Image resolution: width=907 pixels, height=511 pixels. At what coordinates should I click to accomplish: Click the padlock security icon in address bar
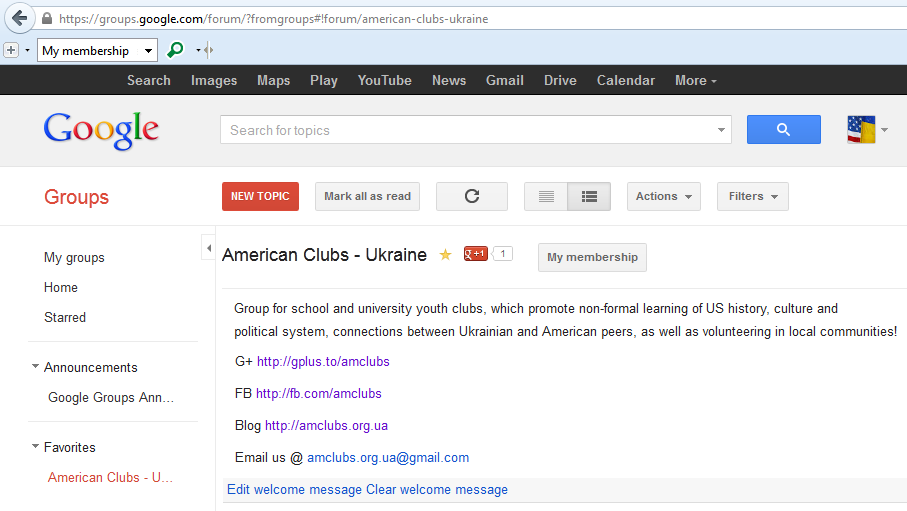47,19
